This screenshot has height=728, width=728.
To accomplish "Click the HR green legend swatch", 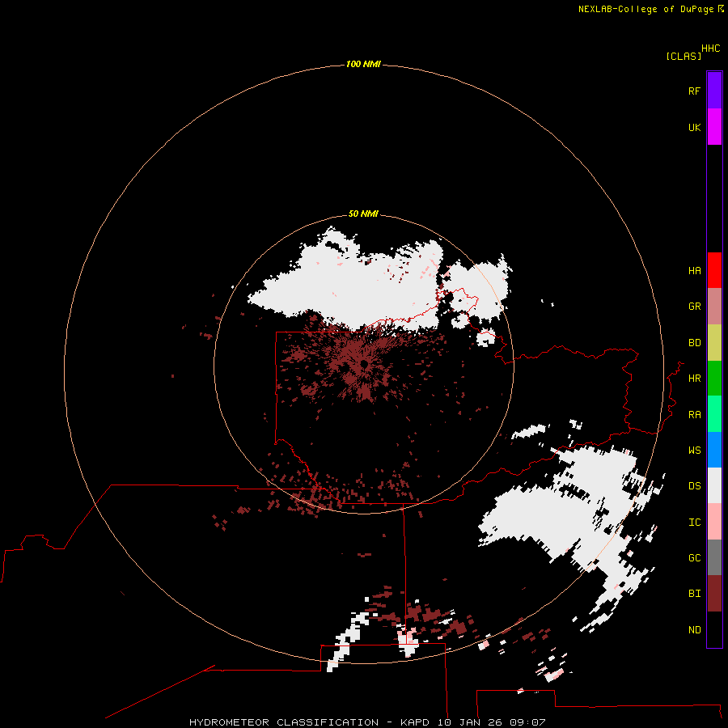I will [714, 379].
